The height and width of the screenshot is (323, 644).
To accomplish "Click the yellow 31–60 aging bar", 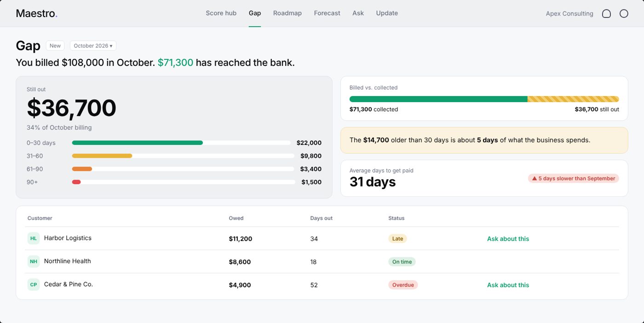I will coord(102,156).
